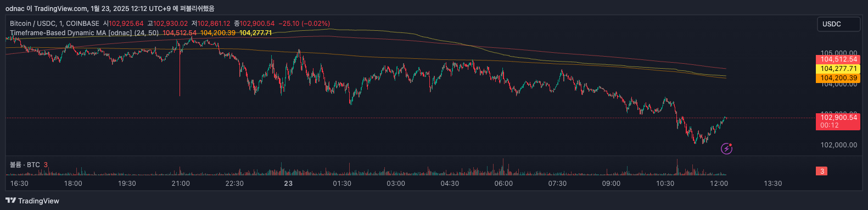868x210 pixels.
Task: Click the 102,000.00 price scale label
Action: 838,145
